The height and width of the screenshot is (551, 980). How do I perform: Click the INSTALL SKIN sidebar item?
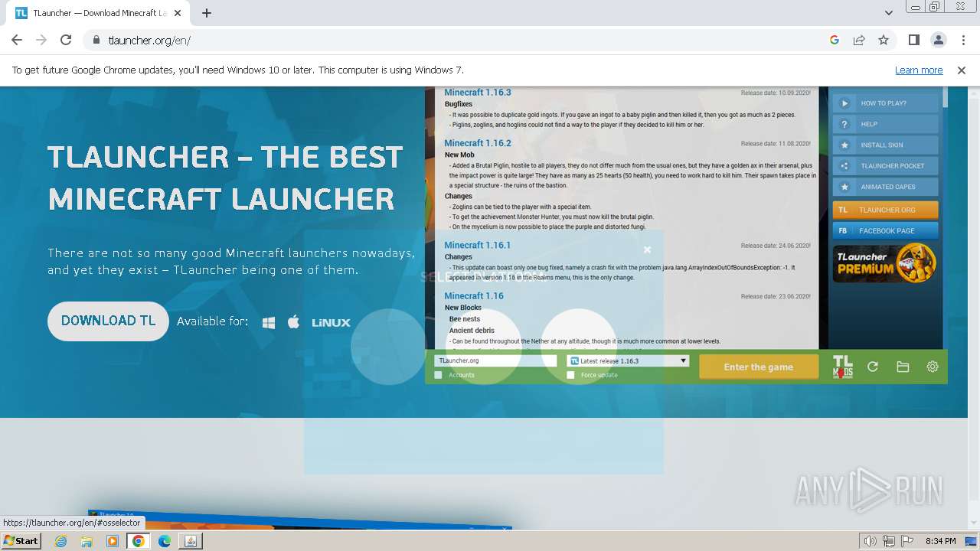(885, 145)
